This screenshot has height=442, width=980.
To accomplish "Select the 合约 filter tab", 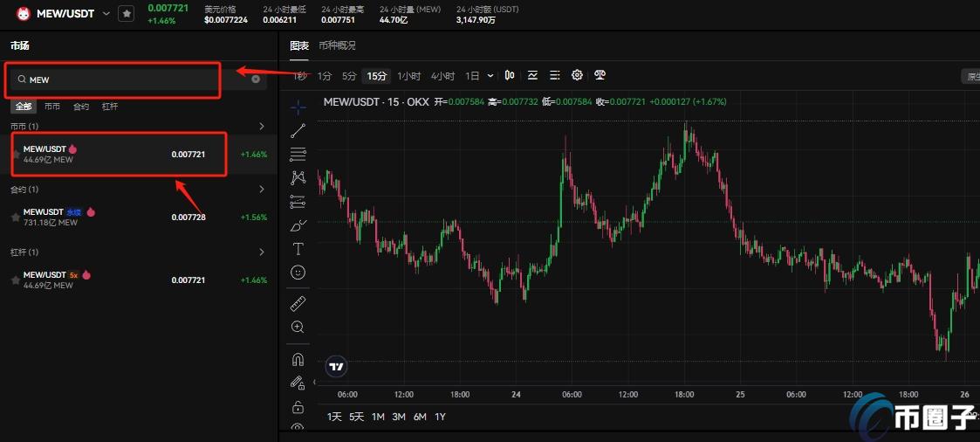I will (80, 107).
